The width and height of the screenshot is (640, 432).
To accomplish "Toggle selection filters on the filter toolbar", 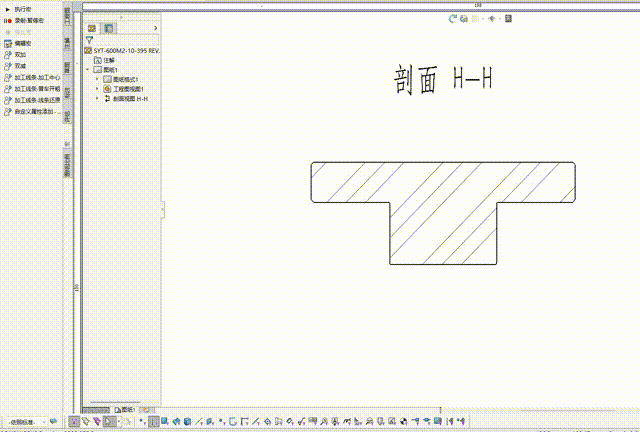I will [x=74, y=421].
